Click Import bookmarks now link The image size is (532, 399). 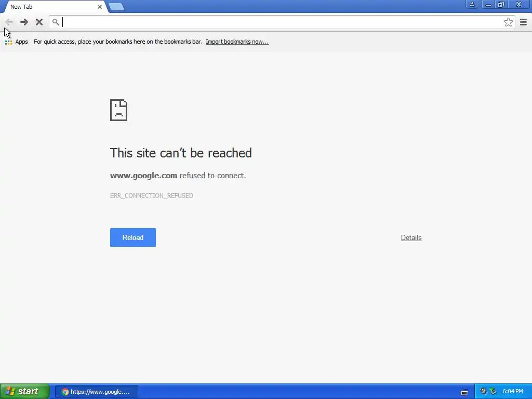point(237,42)
